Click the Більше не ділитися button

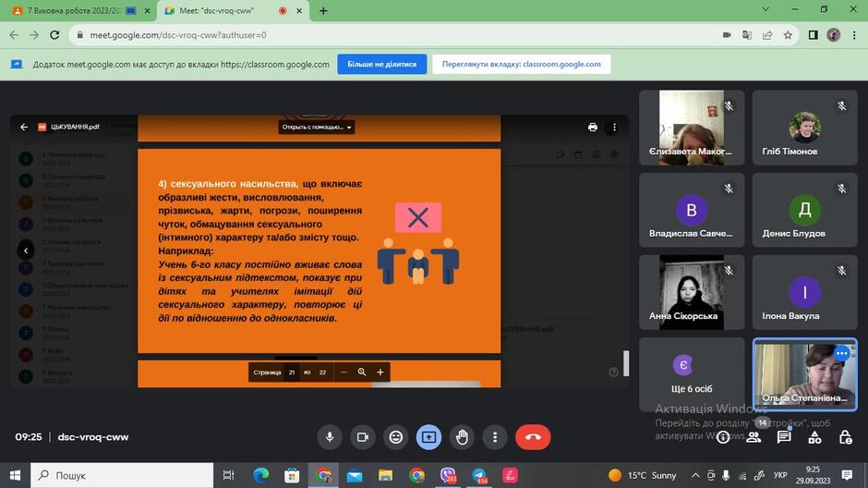click(382, 65)
